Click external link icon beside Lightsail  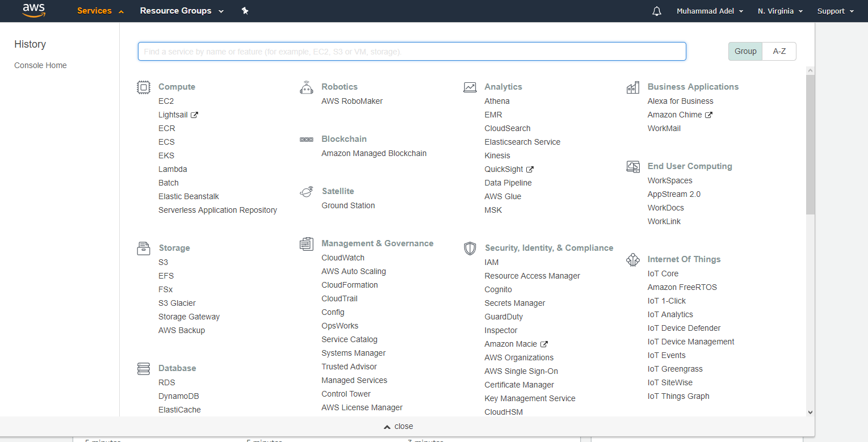coord(194,115)
